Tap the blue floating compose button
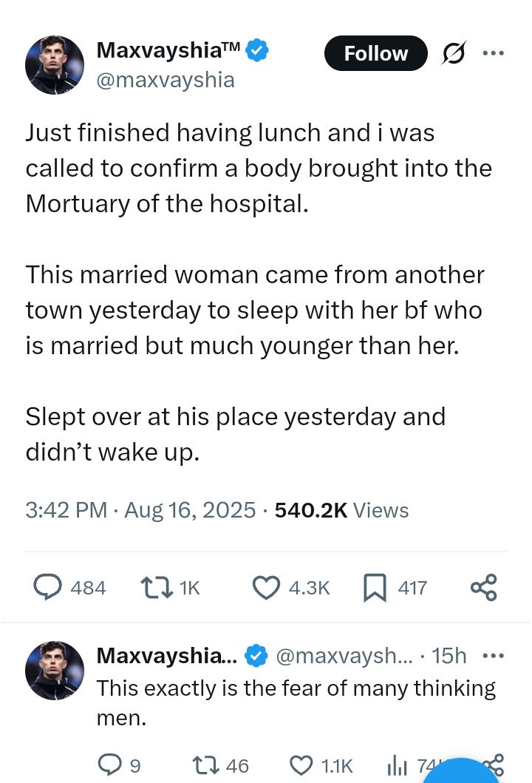 pyautogui.click(x=463, y=773)
